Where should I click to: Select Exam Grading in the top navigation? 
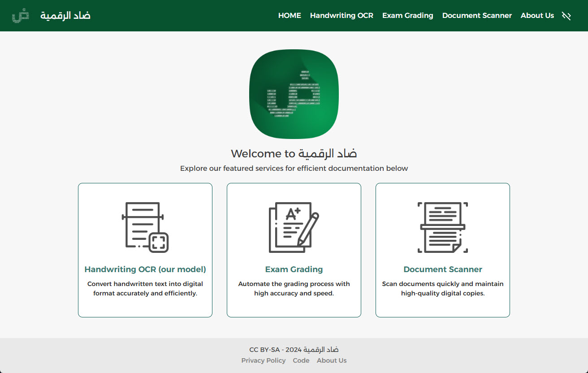point(407,16)
